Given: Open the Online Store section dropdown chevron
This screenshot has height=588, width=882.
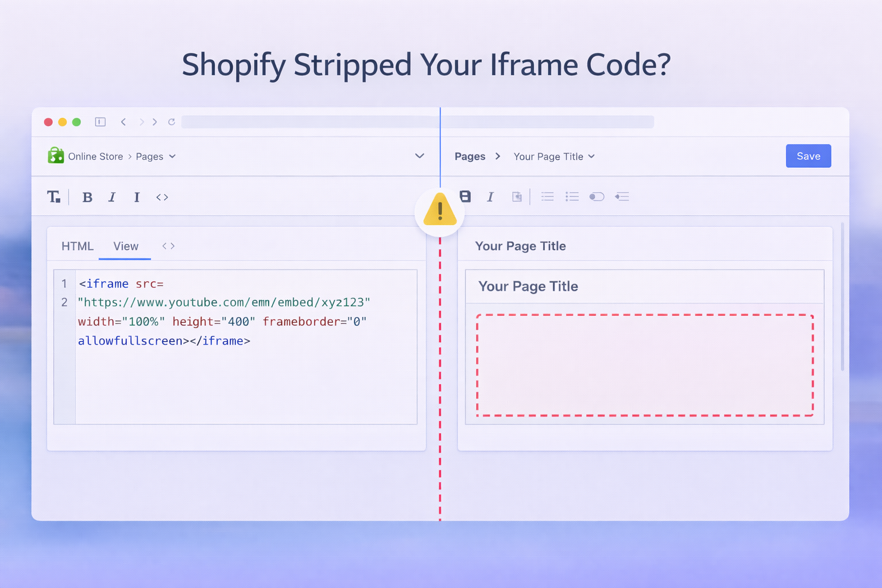Looking at the screenshot, I should 419,156.
